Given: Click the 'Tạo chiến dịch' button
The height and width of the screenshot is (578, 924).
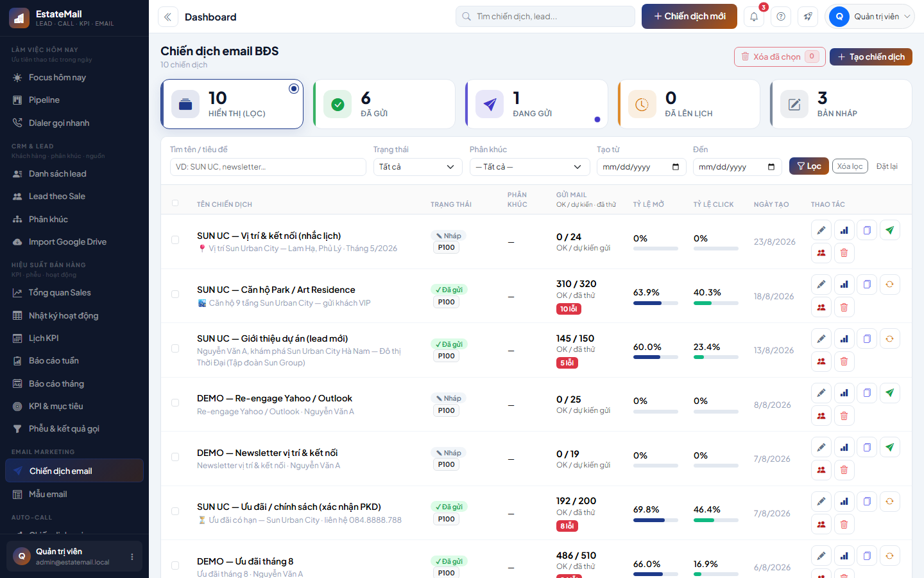Looking at the screenshot, I should (x=871, y=57).
